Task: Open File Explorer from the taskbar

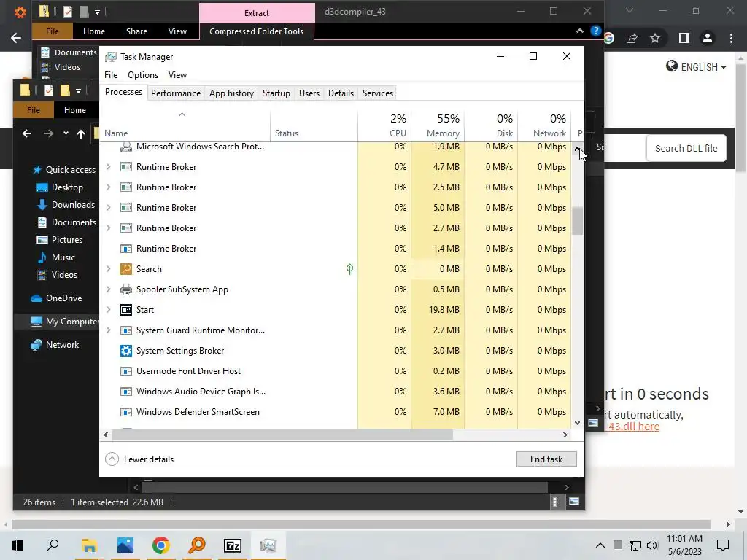Action: click(89, 545)
